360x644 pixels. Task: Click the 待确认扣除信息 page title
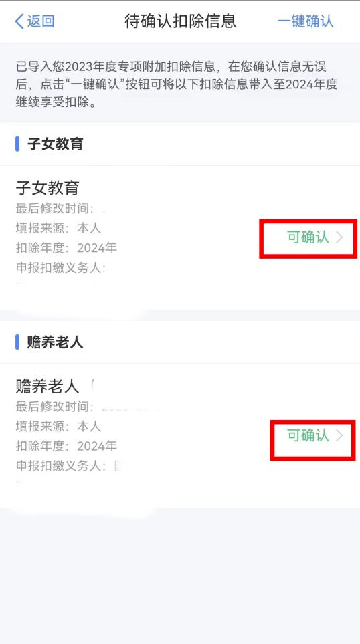pos(181,21)
